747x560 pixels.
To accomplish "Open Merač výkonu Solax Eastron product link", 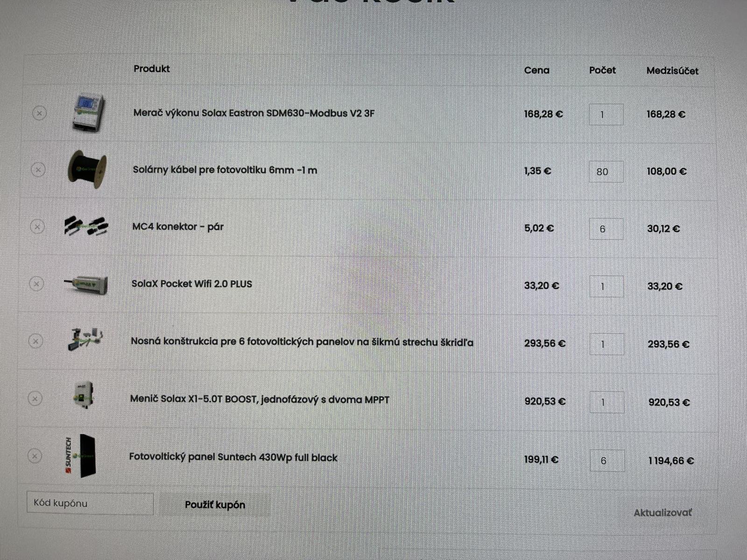I will [x=254, y=113].
